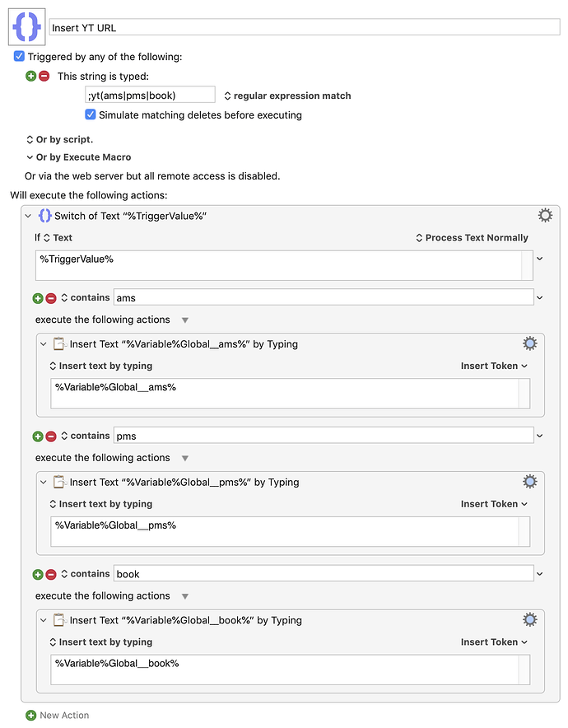Change the regular expression match popup

[288, 96]
